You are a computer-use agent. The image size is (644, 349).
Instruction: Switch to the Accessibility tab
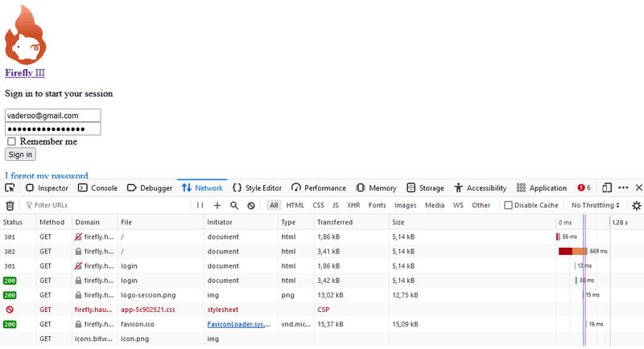point(480,188)
